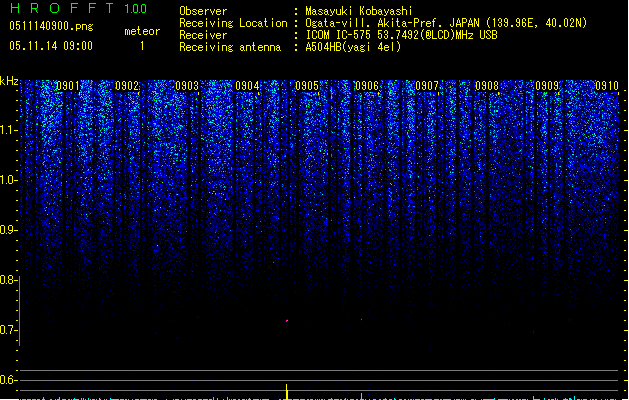The height and width of the screenshot is (400, 629).
Task: Click the meteor count value 1
Action: coord(142,46)
